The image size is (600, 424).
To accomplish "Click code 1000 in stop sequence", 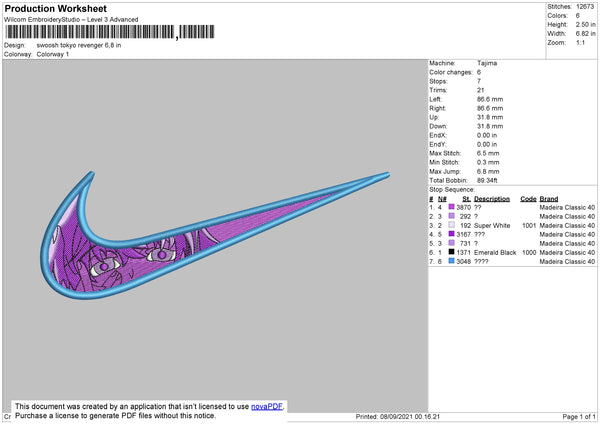I will coord(529,253).
